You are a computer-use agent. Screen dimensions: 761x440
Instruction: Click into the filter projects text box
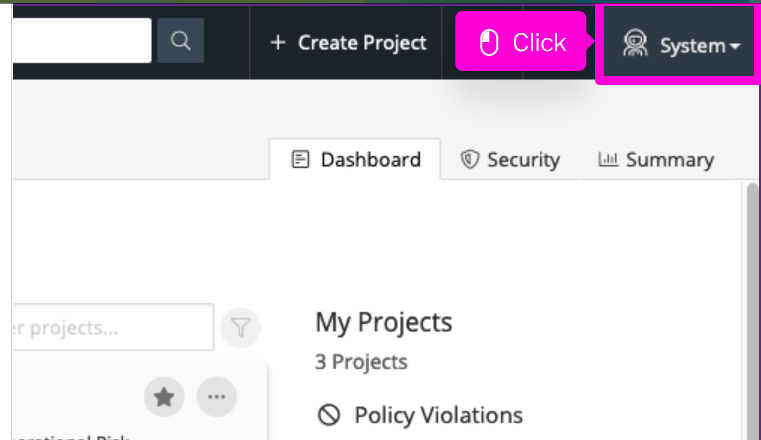110,327
